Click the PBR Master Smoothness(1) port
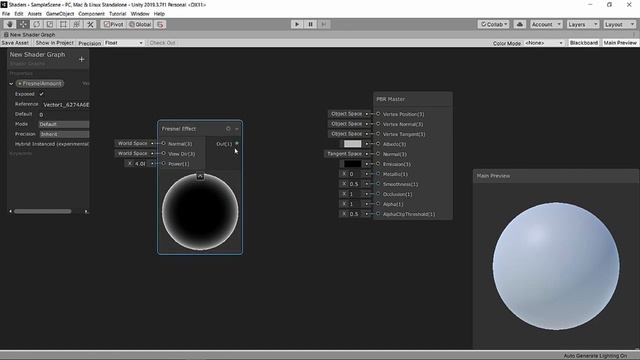The width and height of the screenshot is (640, 360). click(x=378, y=184)
